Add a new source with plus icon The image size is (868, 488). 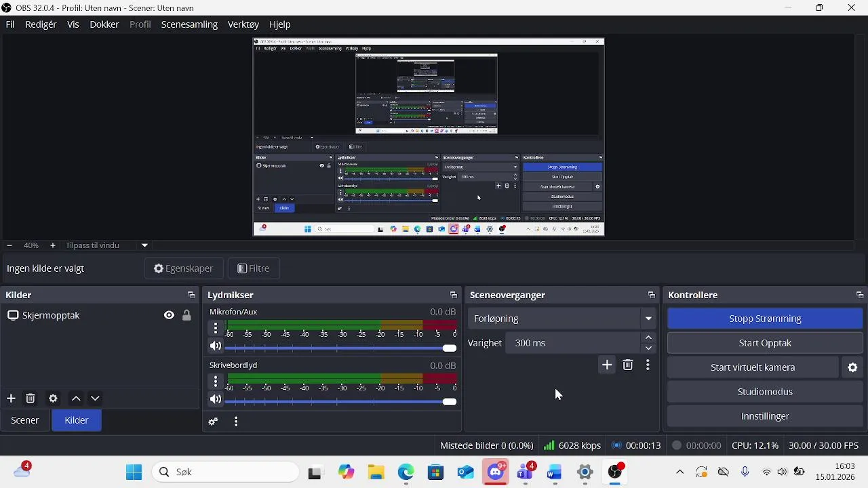point(11,399)
